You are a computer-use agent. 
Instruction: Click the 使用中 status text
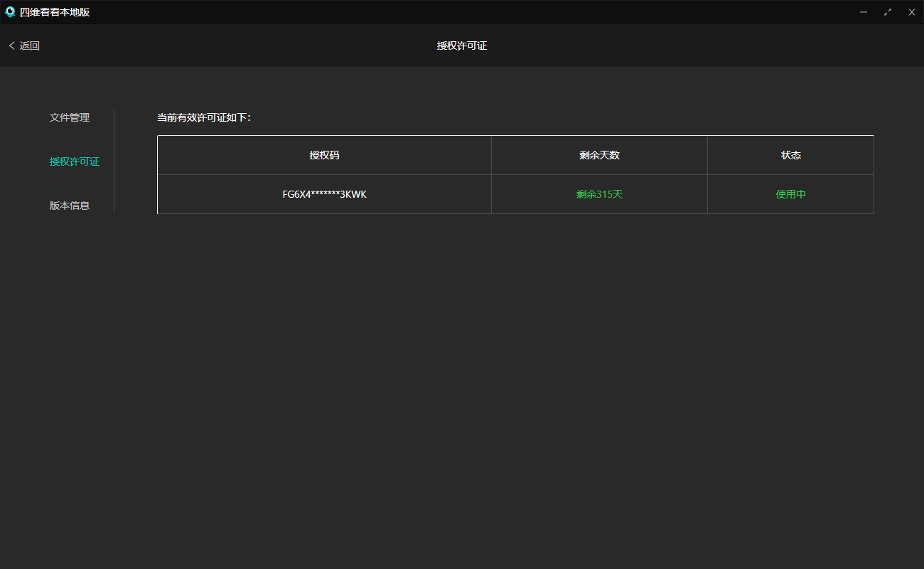[x=790, y=194]
